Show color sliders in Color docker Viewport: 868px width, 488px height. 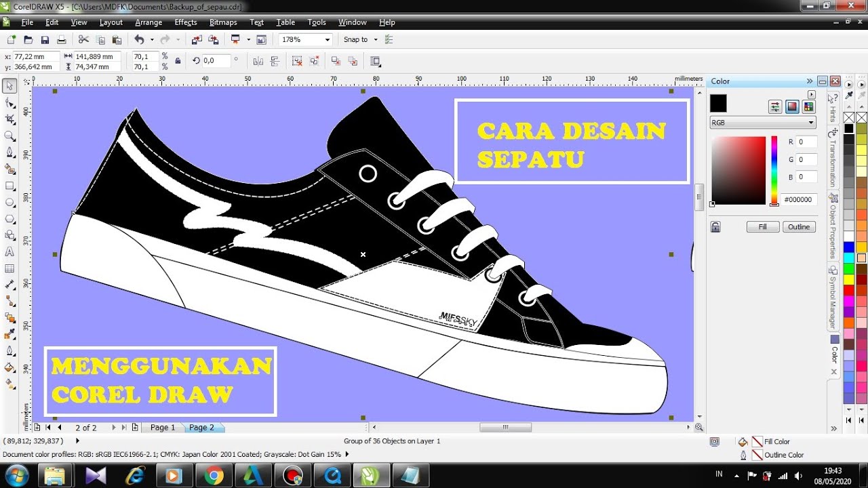775,106
